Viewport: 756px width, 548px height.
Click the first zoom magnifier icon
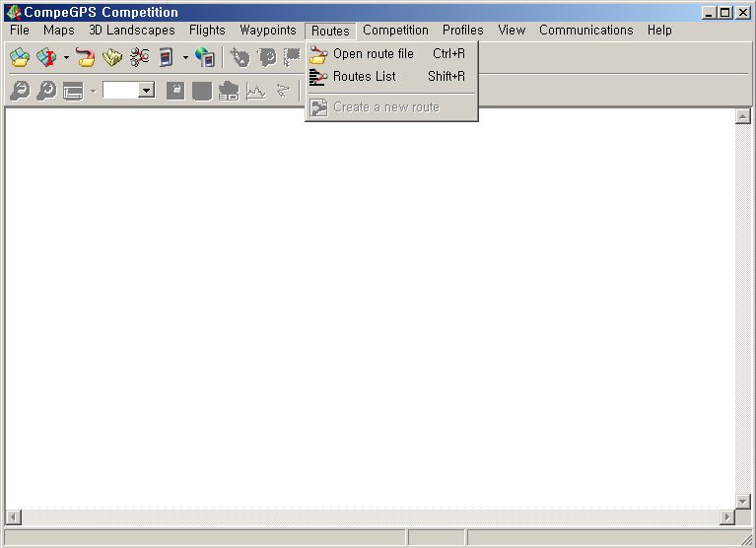coord(20,91)
